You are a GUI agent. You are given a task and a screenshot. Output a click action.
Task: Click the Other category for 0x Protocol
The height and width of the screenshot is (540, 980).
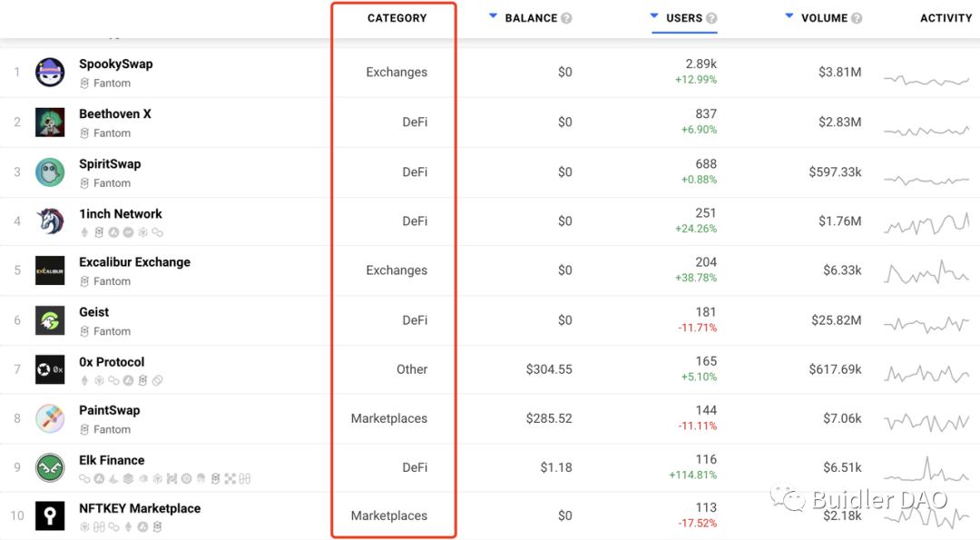tap(412, 369)
